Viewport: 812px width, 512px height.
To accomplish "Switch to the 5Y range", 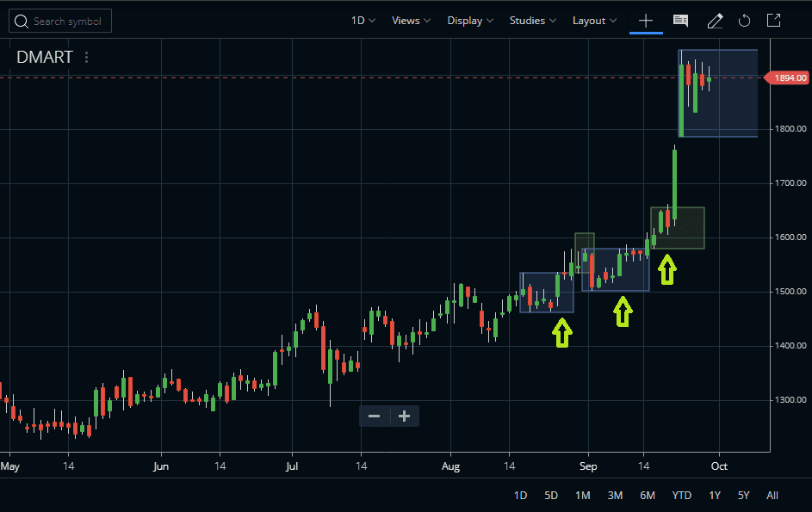I will [x=743, y=495].
